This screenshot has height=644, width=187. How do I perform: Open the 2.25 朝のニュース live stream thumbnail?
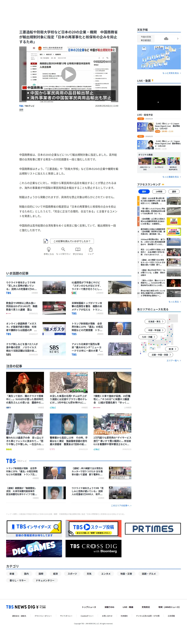click(x=145, y=145)
